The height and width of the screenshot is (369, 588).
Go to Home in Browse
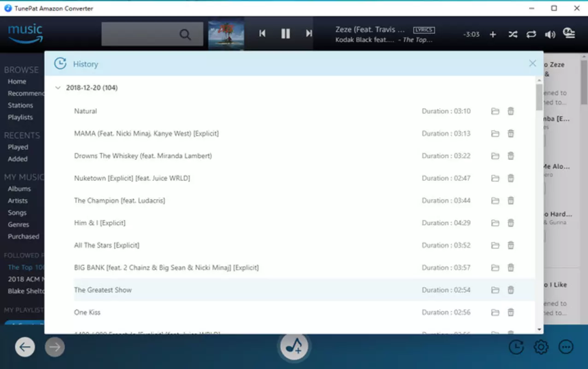pos(17,82)
